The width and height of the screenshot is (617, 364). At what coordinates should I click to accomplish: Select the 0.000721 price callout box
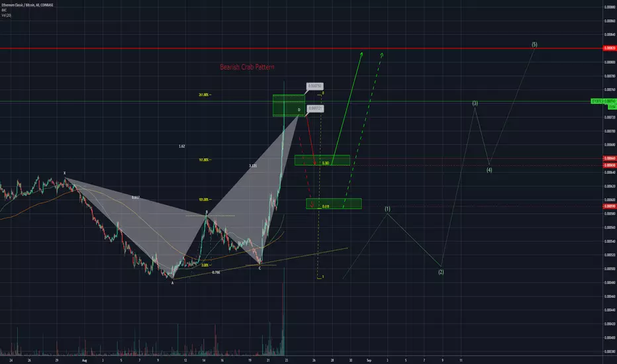tap(316, 109)
